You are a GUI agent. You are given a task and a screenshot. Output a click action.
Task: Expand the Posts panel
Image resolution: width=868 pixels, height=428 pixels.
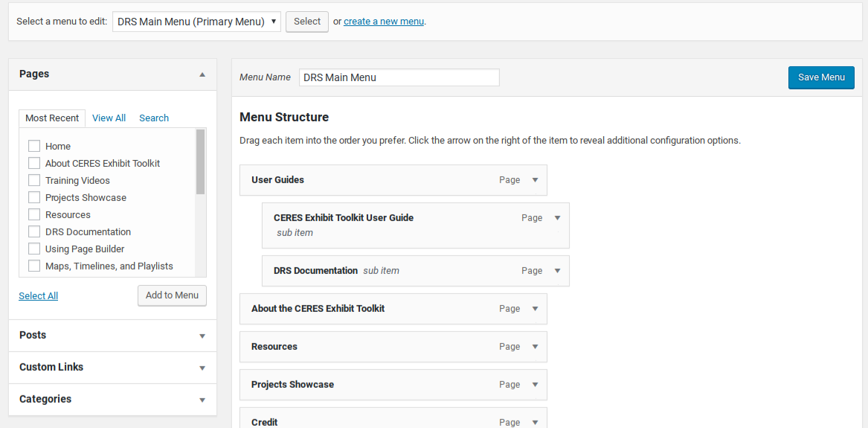[x=202, y=336]
